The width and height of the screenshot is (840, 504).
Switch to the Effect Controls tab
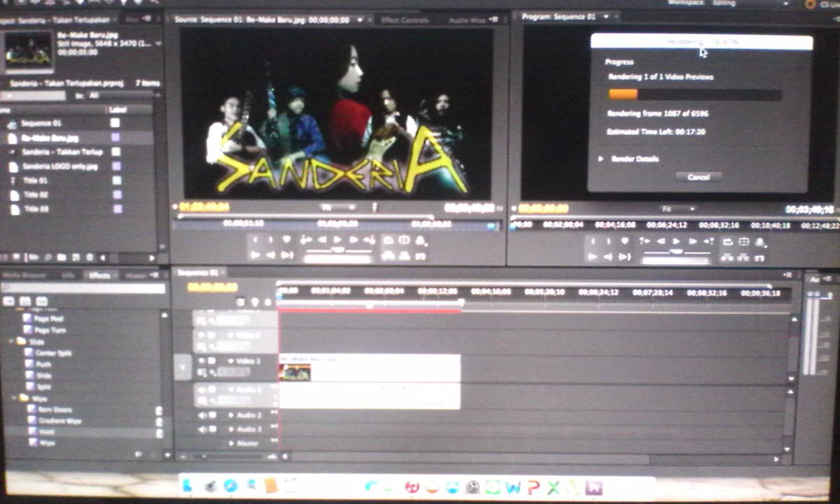click(x=405, y=20)
